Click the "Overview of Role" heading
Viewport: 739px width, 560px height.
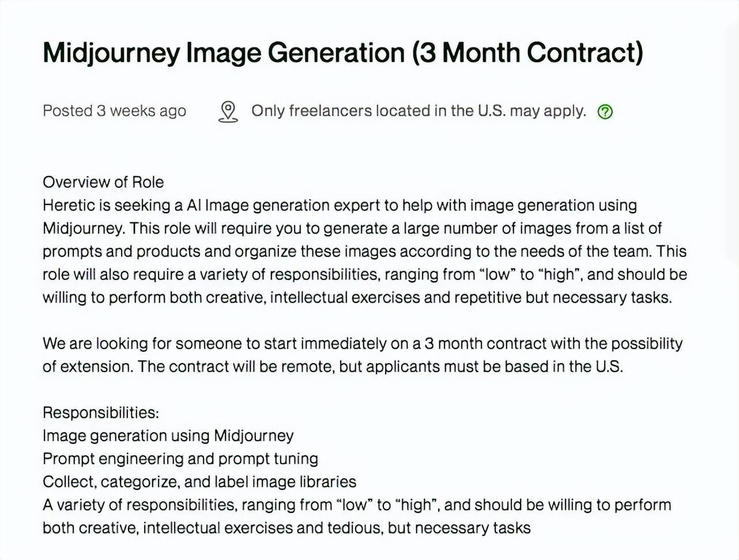point(103,182)
